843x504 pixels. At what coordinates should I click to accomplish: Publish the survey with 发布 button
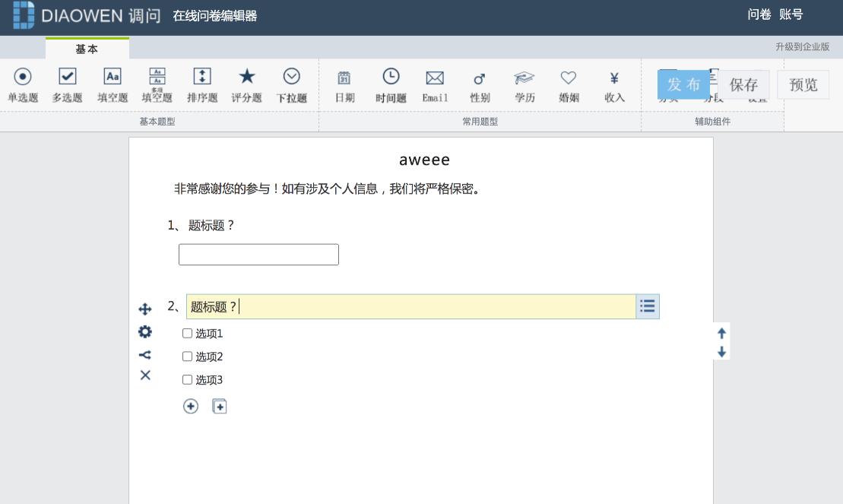click(x=683, y=84)
